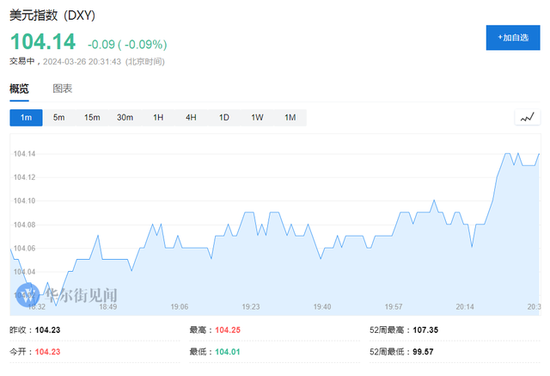
Task: Switch chart to 1D timeframe
Action: tap(224, 118)
